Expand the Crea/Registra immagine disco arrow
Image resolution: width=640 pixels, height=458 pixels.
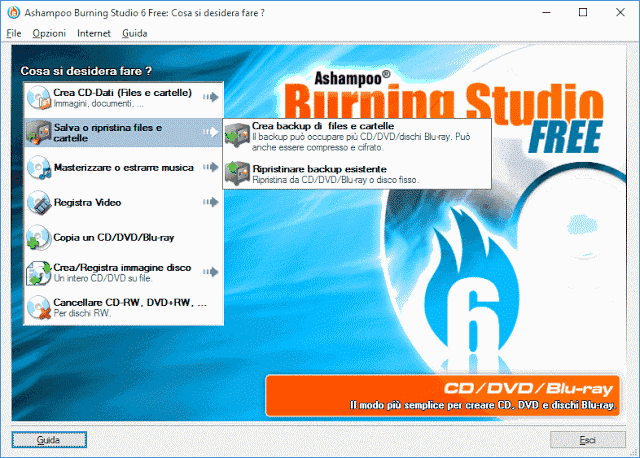coord(211,272)
